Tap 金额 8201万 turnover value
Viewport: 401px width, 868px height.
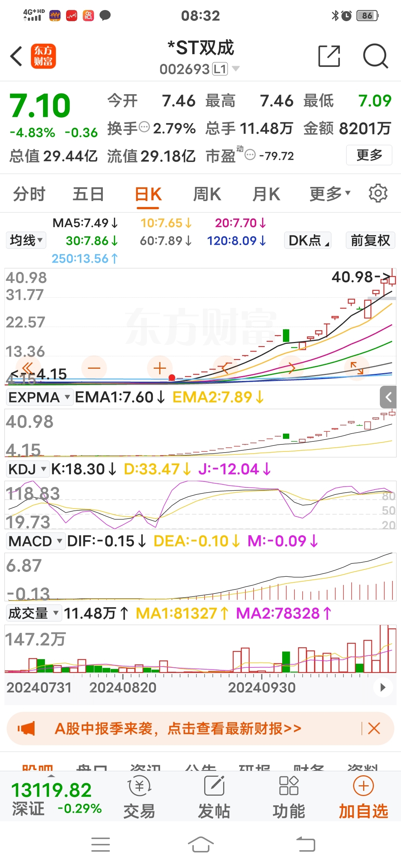(347, 128)
